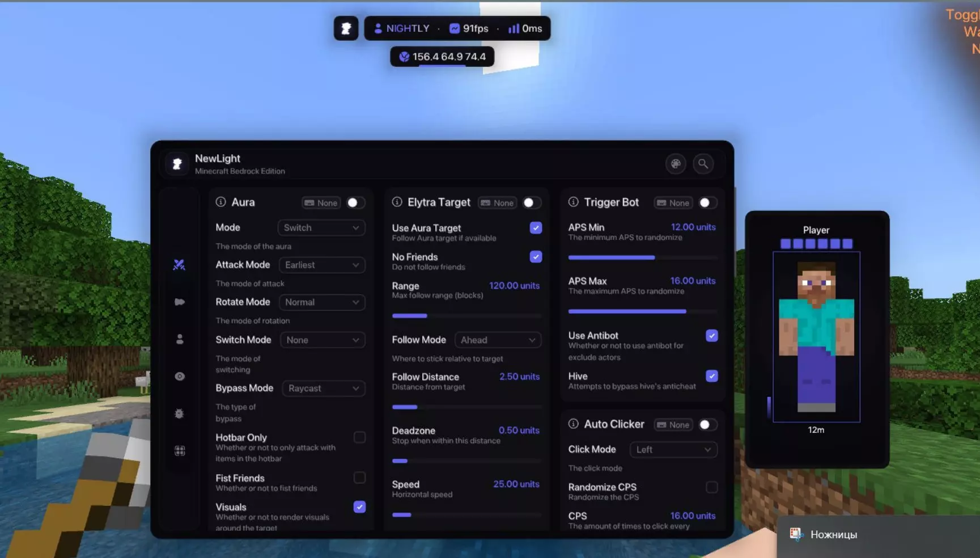Open the player category with the person icon
The height and width of the screenshot is (558, 980).
[180, 339]
